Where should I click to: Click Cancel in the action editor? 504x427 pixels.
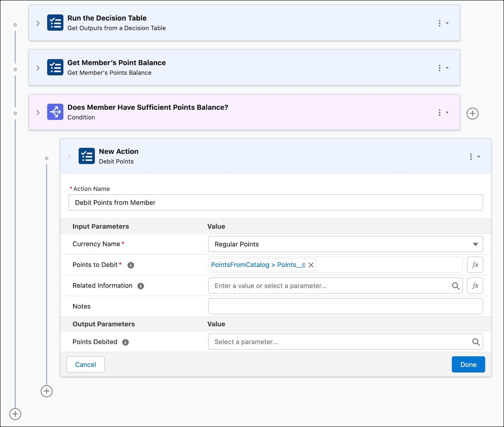[85, 364]
